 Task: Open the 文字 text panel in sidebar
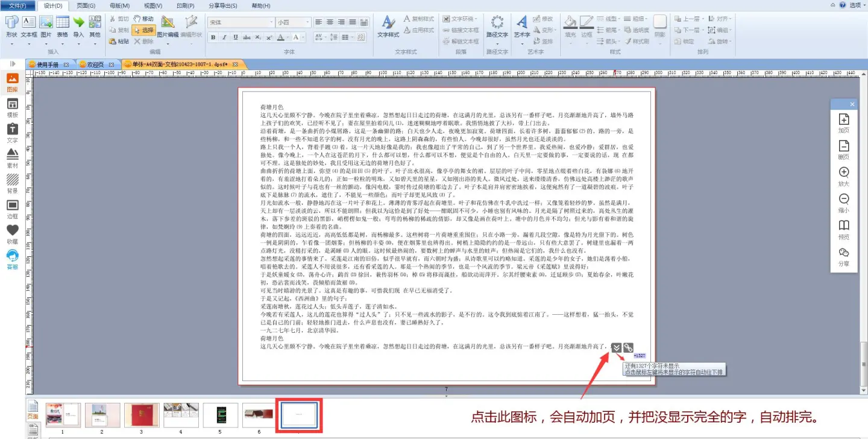click(12, 133)
